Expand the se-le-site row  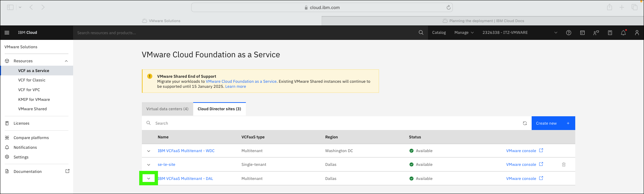149,165
